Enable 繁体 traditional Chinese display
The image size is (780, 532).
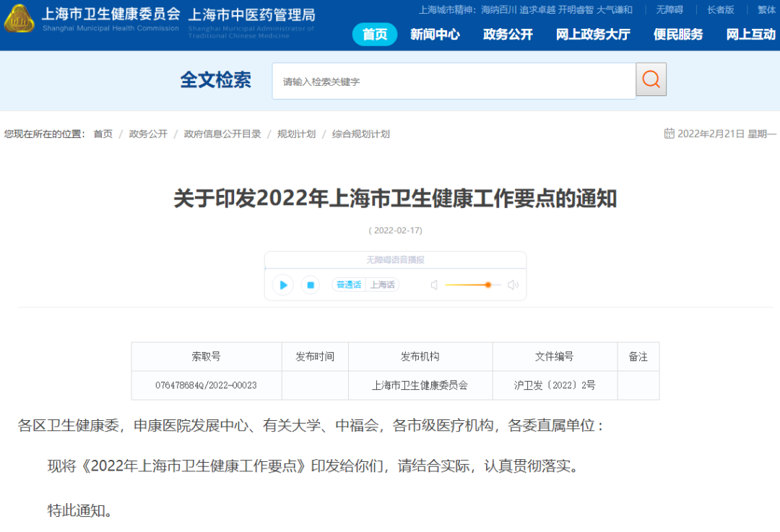[768, 9]
